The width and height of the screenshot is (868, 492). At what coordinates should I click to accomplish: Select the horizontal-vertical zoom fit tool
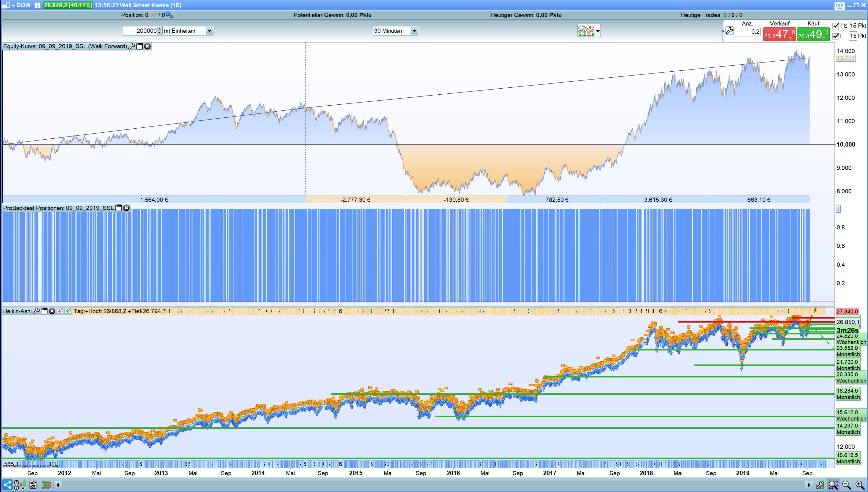point(834,484)
